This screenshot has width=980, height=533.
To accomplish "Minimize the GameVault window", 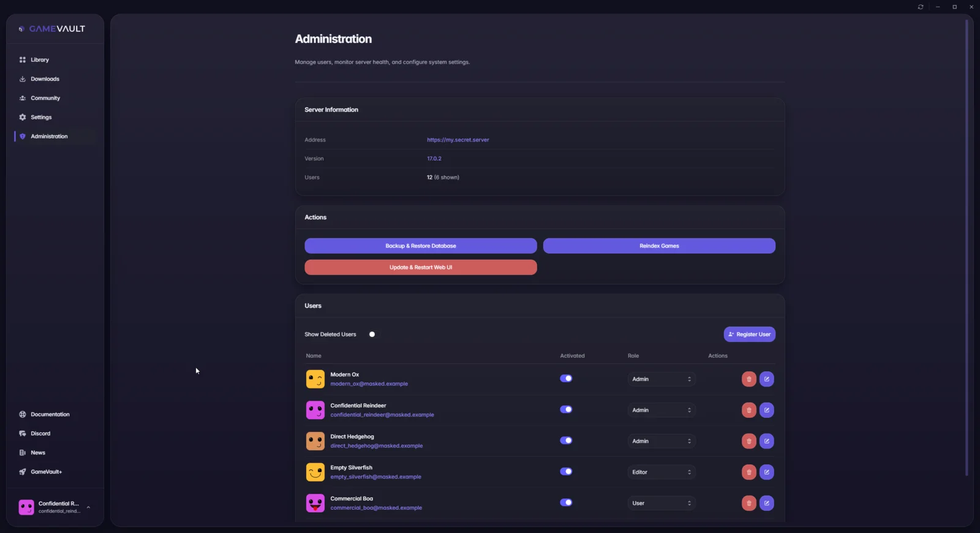I will [x=938, y=7].
